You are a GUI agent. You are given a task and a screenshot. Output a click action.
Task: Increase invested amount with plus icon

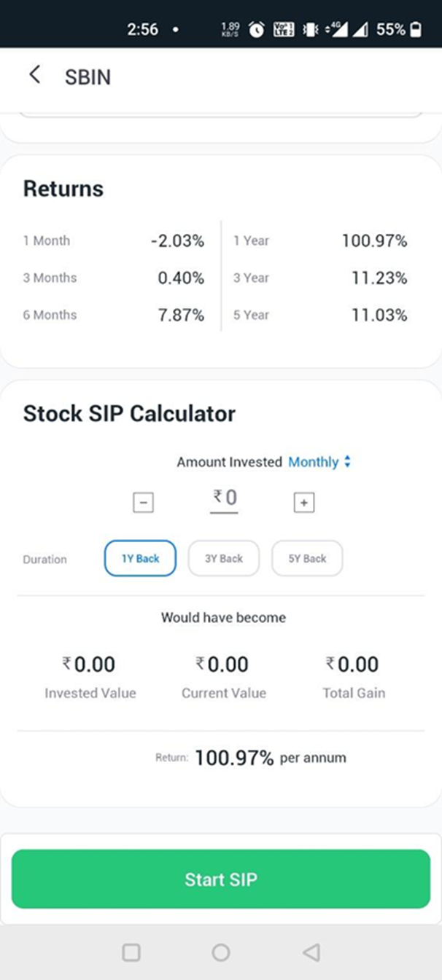pos(303,502)
